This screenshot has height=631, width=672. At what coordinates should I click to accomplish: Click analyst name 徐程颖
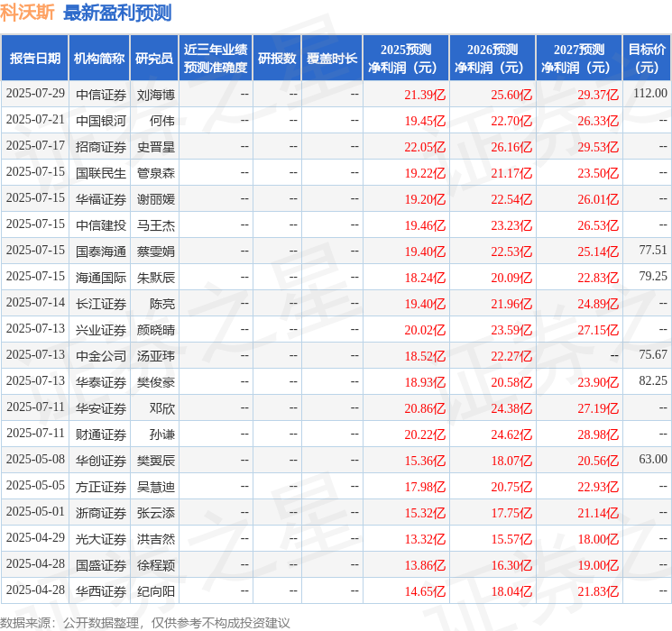coord(155,565)
